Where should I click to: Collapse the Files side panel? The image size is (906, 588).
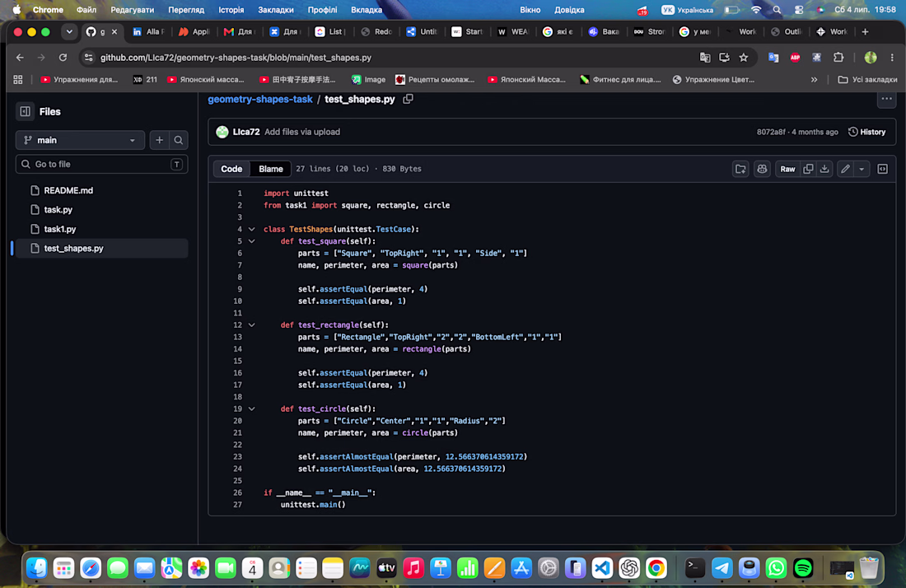point(25,111)
